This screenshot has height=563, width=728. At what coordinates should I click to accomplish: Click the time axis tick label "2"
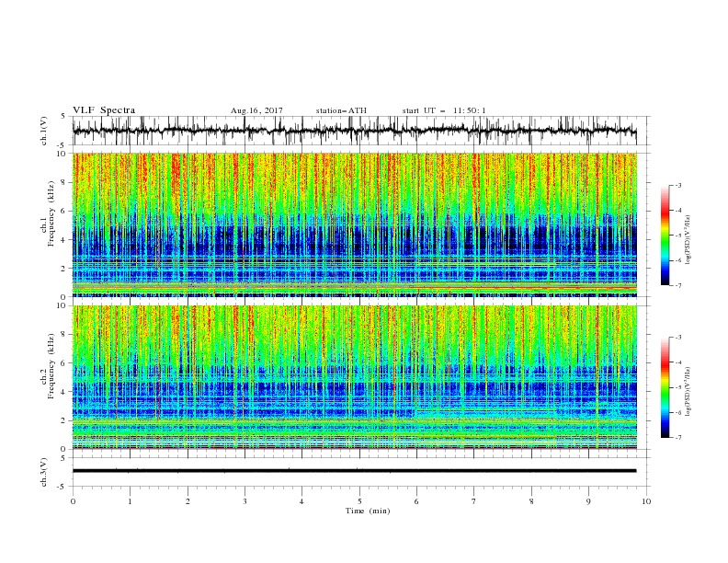188,501
